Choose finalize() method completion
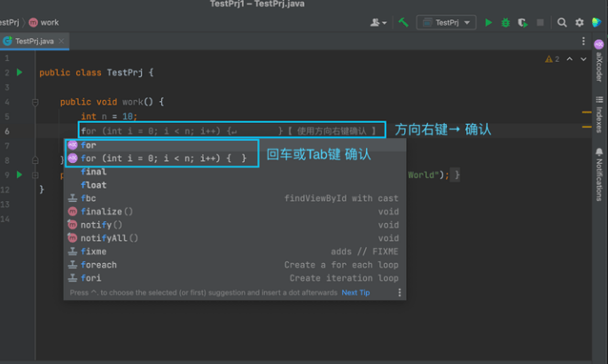This screenshot has height=364, width=608. [x=235, y=212]
